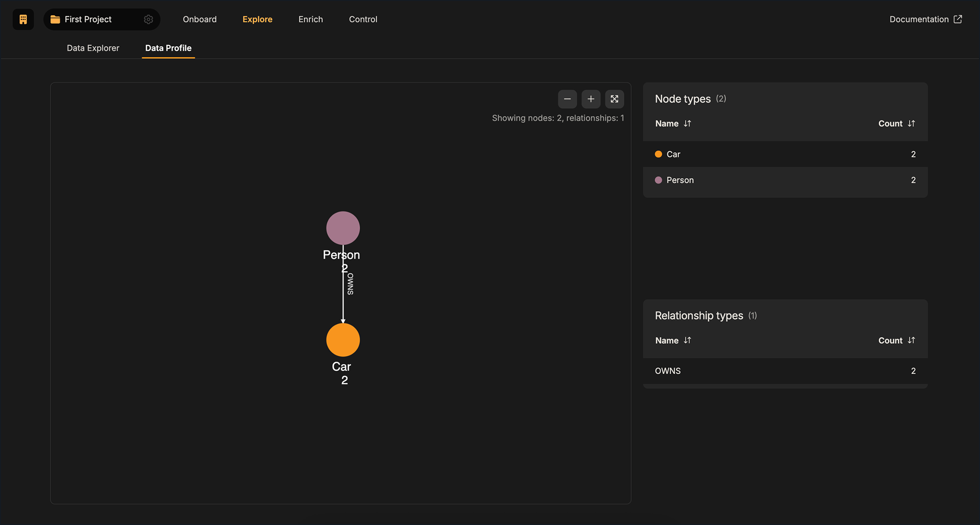Select the Person node in the graph
Viewport: 980px width, 525px height.
point(343,228)
